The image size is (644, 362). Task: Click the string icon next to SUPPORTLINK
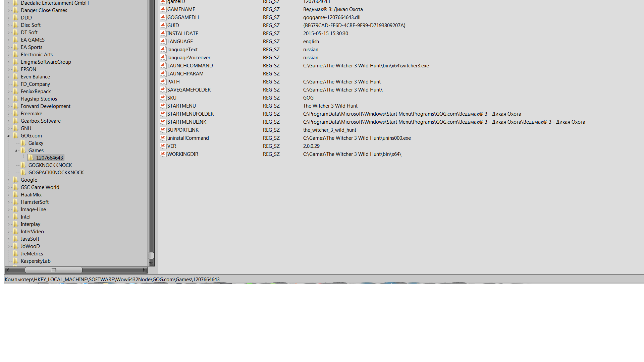[163, 130]
